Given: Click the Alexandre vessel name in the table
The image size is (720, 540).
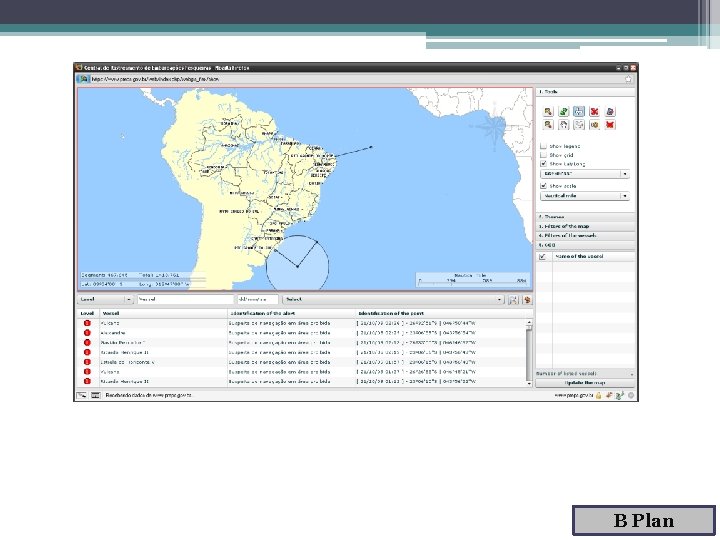Looking at the screenshot, I should (x=113, y=333).
